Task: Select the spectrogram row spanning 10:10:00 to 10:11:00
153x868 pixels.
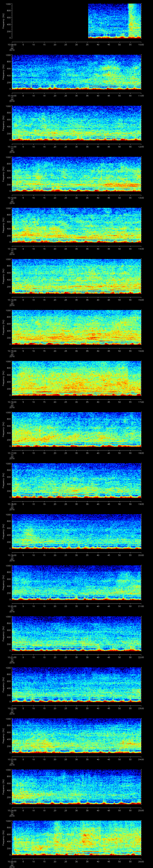Action: pos(76,72)
